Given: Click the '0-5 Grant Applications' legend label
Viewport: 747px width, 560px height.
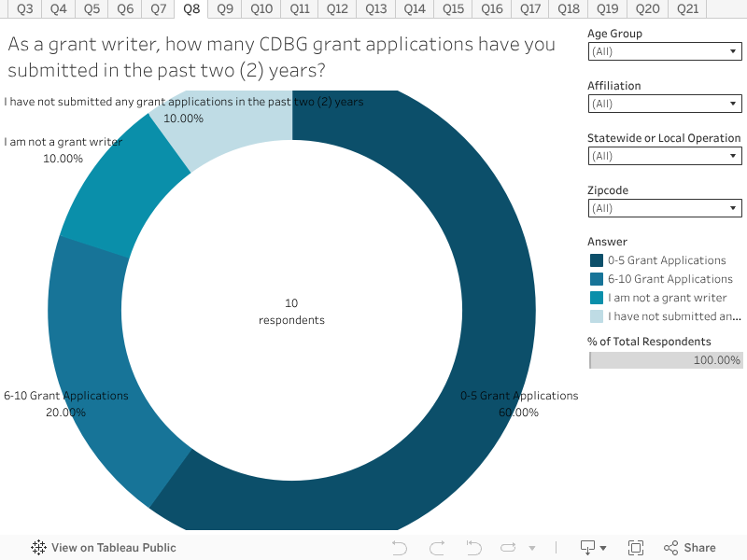Looking at the screenshot, I should (x=667, y=260).
